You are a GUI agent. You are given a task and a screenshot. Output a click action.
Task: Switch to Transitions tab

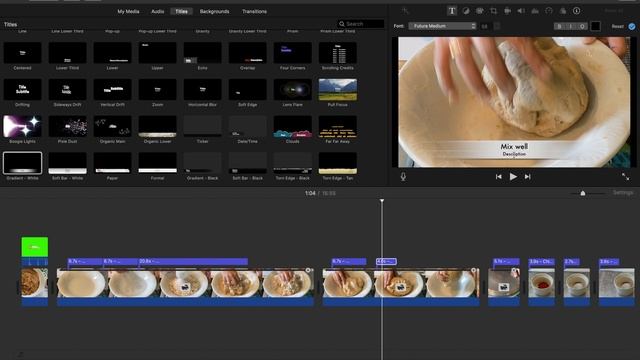(254, 11)
